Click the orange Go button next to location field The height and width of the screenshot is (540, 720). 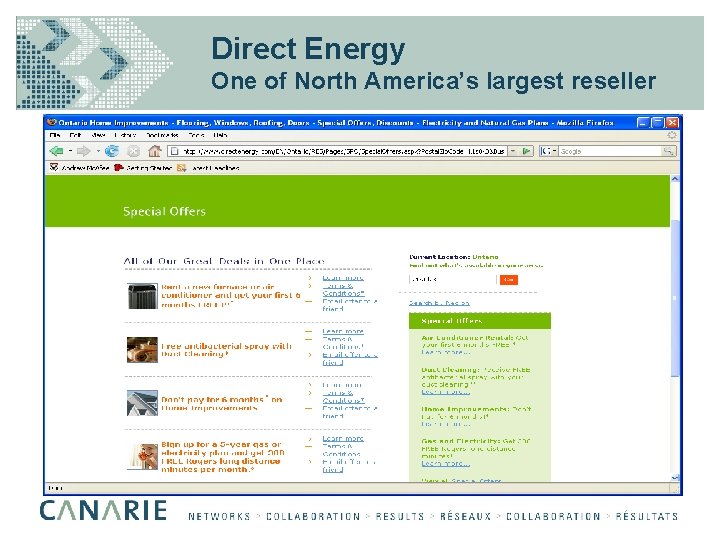[x=509, y=279]
